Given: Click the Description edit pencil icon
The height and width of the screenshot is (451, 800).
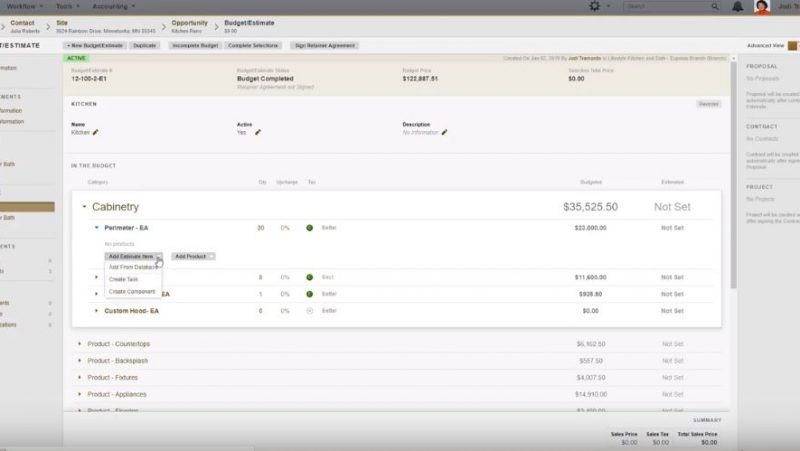Looking at the screenshot, I should [444, 132].
